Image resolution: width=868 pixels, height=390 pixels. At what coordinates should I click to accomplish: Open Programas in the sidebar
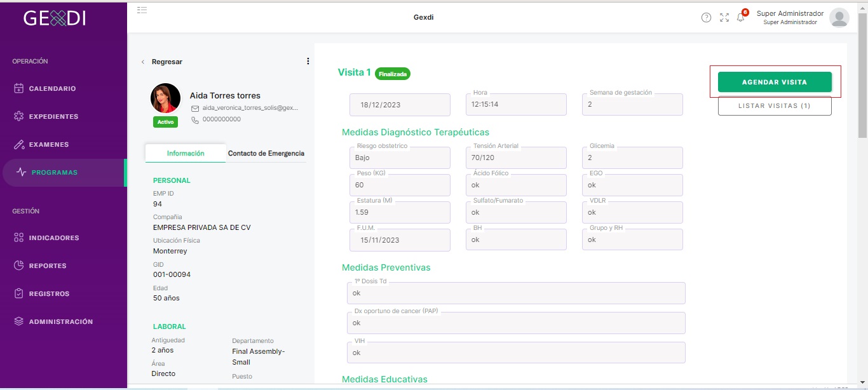[64, 172]
